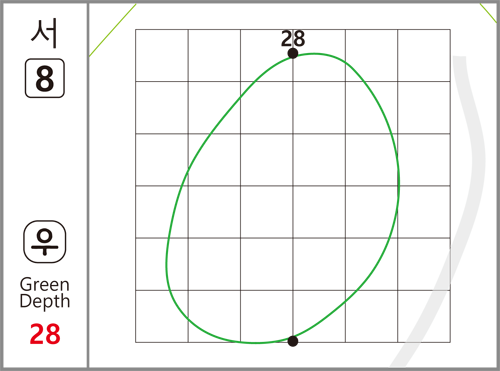Click the 28 label above the green
Screen dimensions: 500x371
click(x=293, y=38)
